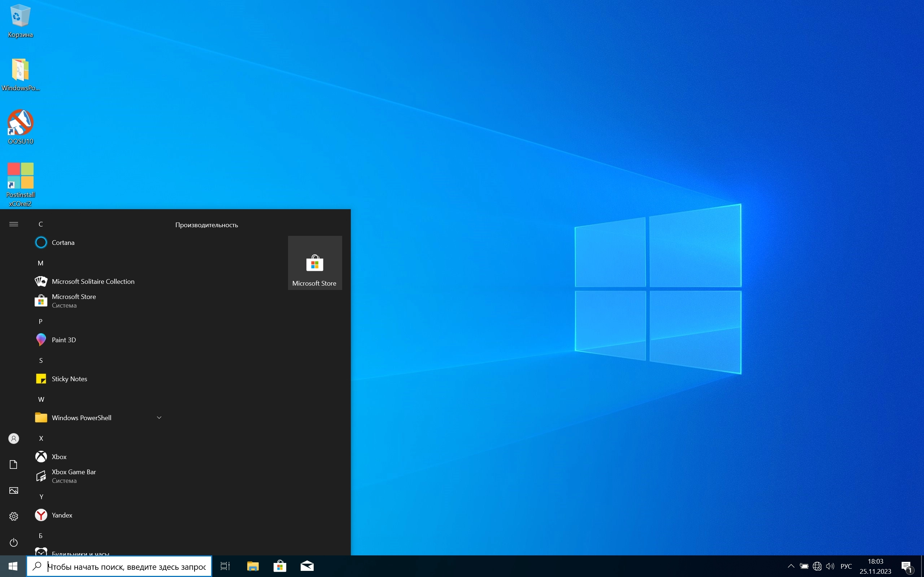The image size is (924, 577).
Task: Expand the Windows PowerShell folder chevron
Action: point(159,418)
